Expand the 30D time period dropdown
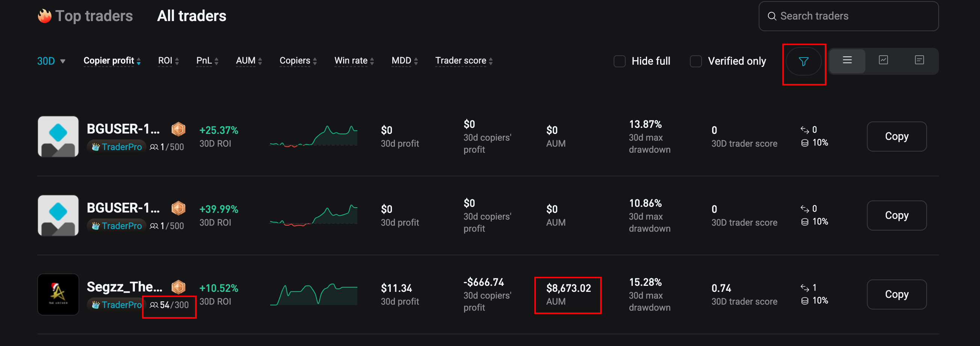The width and height of the screenshot is (980, 346). [51, 61]
